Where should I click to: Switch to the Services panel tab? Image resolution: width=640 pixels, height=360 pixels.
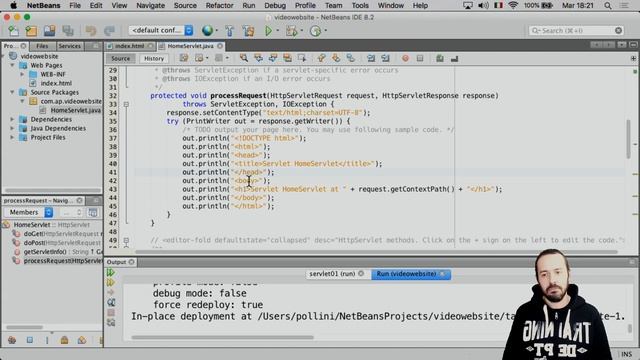[x=69, y=46]
